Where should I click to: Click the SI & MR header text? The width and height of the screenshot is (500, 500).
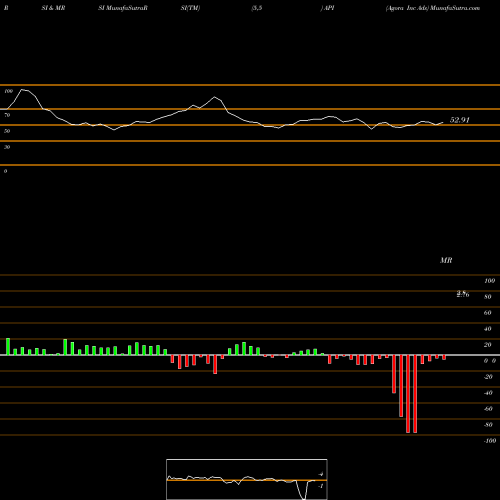[53, 8]
